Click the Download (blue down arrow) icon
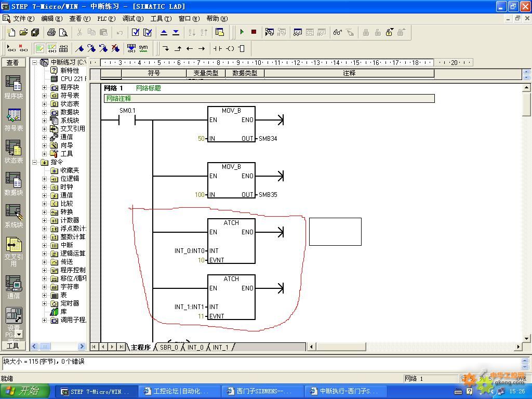 tap(176, 32)
